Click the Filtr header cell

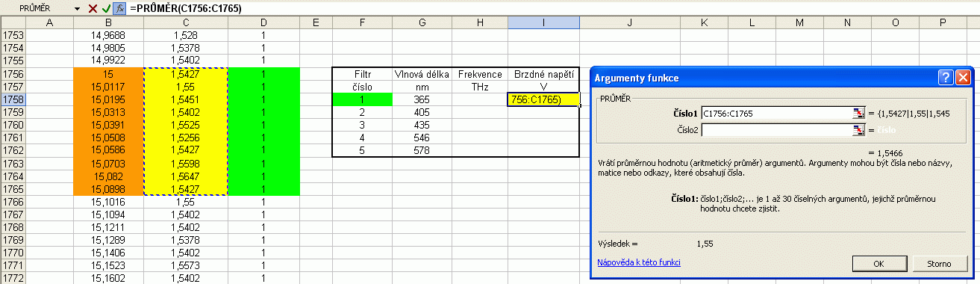coord(362,74)
